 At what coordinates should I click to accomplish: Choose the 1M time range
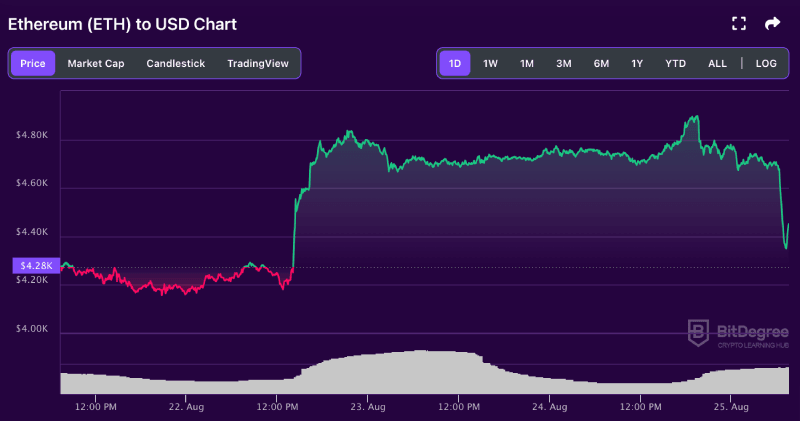point(527,63)
